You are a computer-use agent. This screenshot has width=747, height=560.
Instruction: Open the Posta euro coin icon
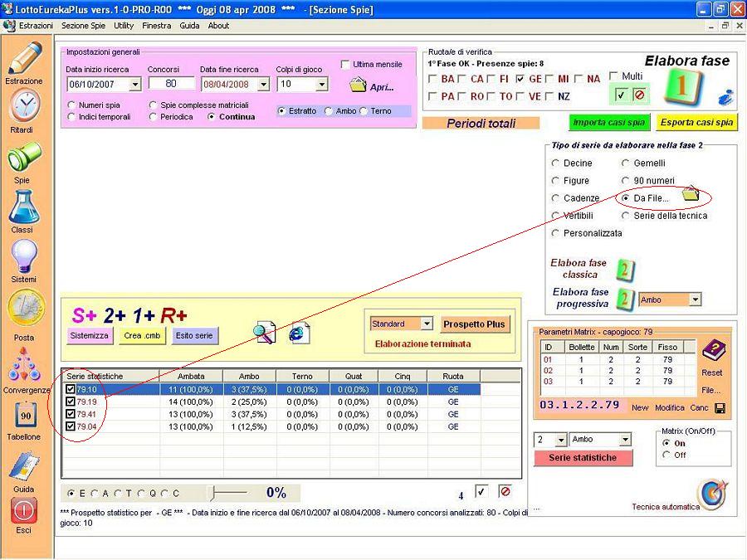[x=26, y=309]
